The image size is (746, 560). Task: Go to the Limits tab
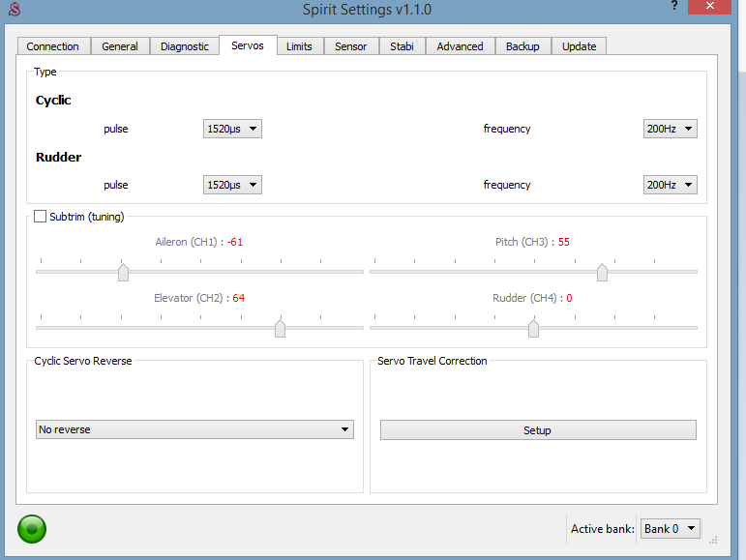tap(299, 46)
